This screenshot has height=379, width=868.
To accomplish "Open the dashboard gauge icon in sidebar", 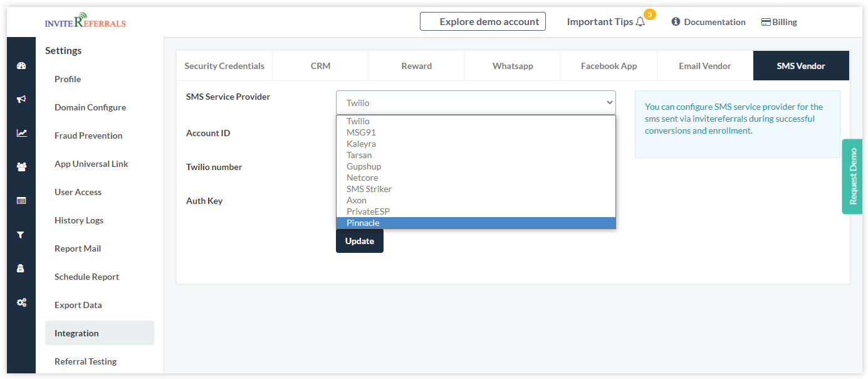I will click(x=21, y=65).
